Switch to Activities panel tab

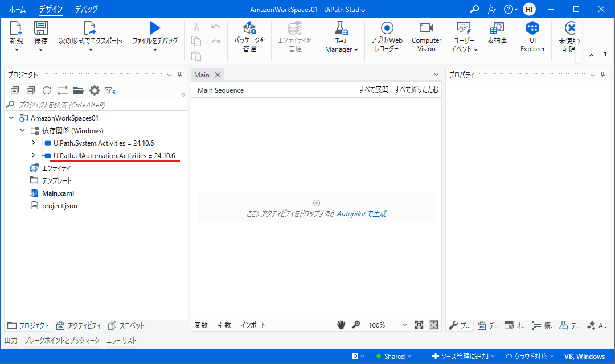tap(79, 325)
